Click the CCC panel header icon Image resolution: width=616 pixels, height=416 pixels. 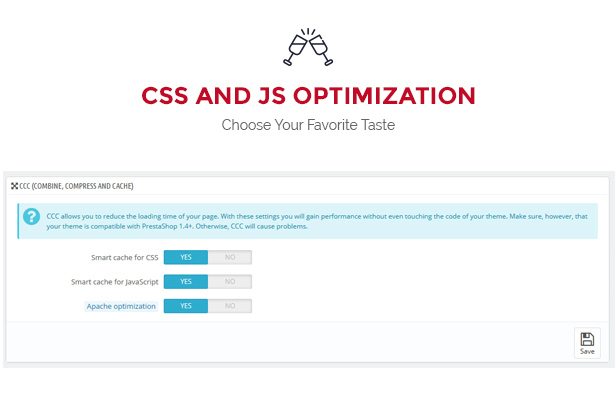[15, 186]
